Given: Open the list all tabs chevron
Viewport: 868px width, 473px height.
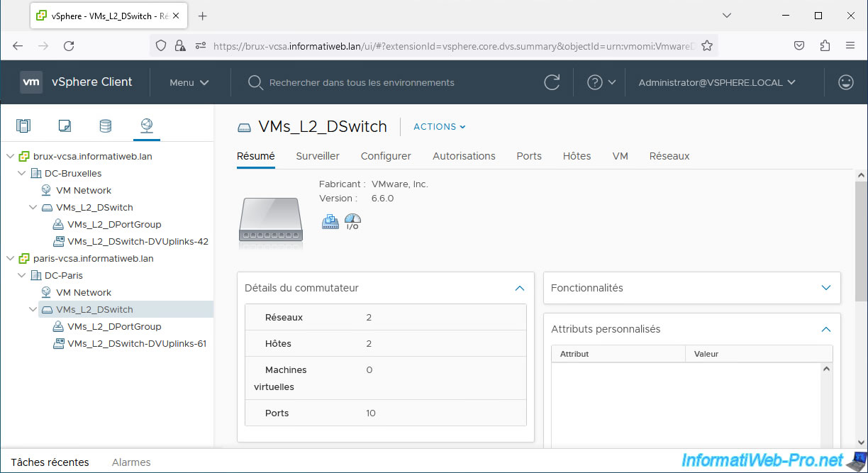Looking at the screenshot, I should pyautogui.click(x=726, y=16).
